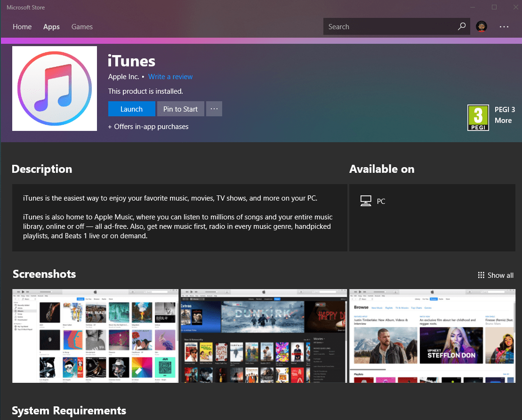
Task: Click the search magnifier icon
Action: click(462, 27)
